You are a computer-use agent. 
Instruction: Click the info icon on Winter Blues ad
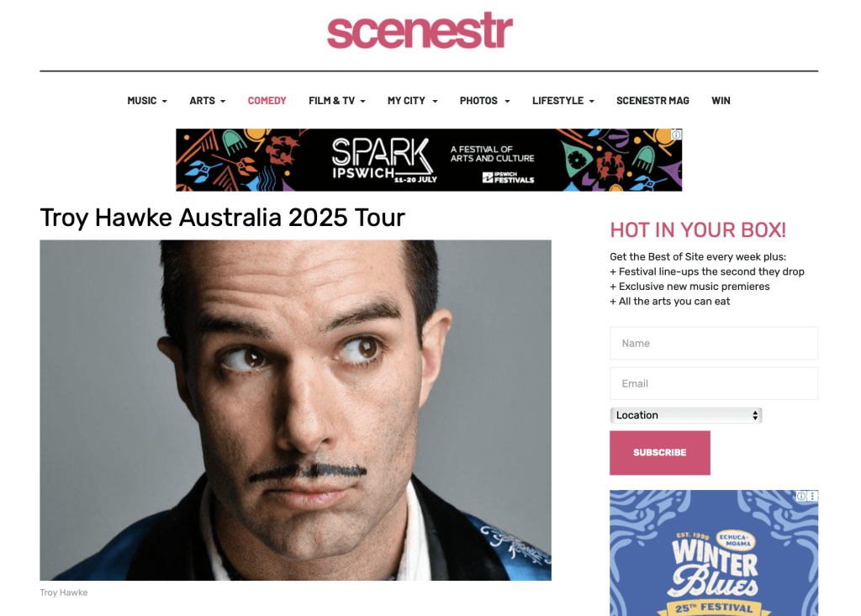(x=801, y=496)
